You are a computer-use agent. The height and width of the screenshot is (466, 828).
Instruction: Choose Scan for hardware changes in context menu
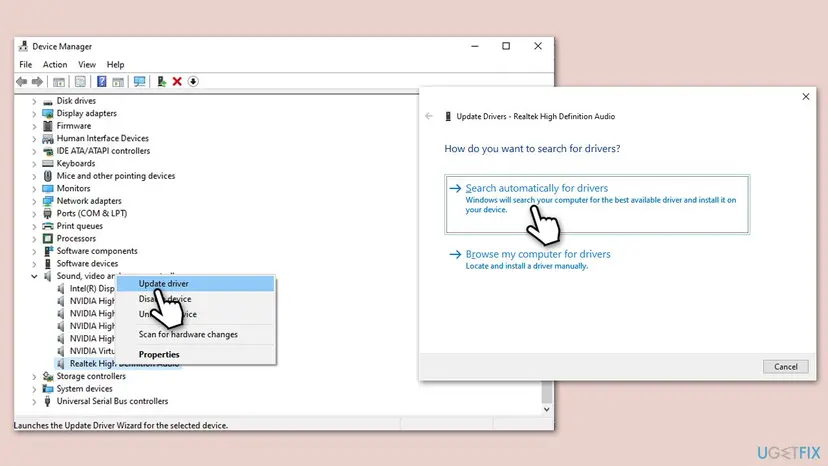(x=195, y=334)
